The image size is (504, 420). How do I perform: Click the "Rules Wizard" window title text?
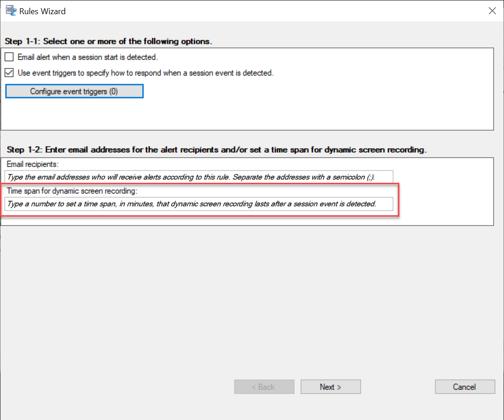pyautogui.click(x=42, y=11)
